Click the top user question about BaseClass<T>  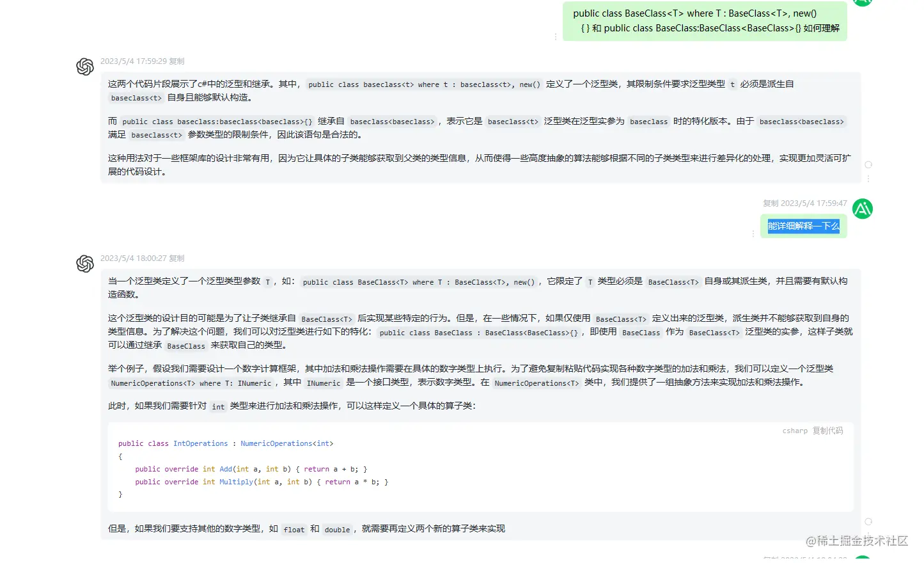point(705,20)
